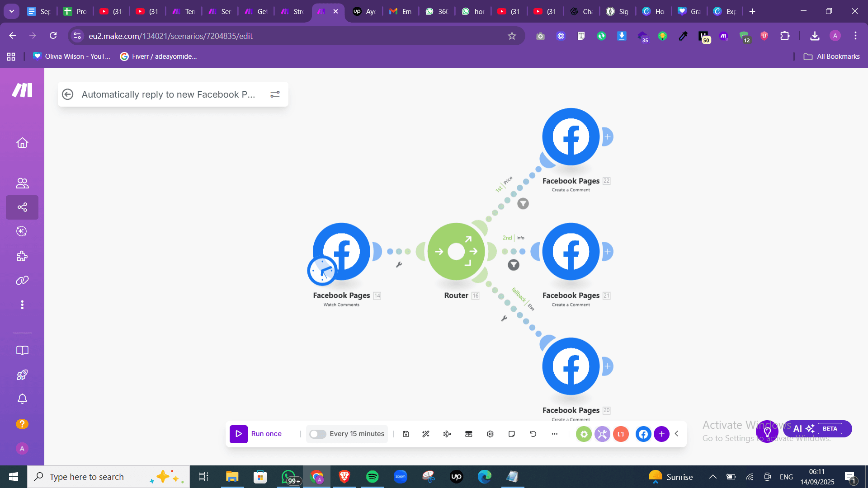Open scenario settings gear in bottom toolbar
The image size is (868, 488).
tap(490, 434)
